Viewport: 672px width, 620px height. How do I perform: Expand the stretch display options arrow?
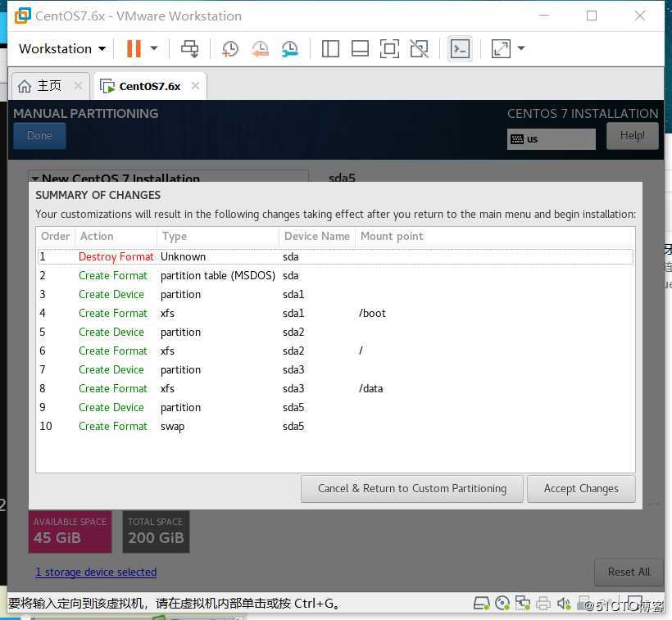coord(521,48)
